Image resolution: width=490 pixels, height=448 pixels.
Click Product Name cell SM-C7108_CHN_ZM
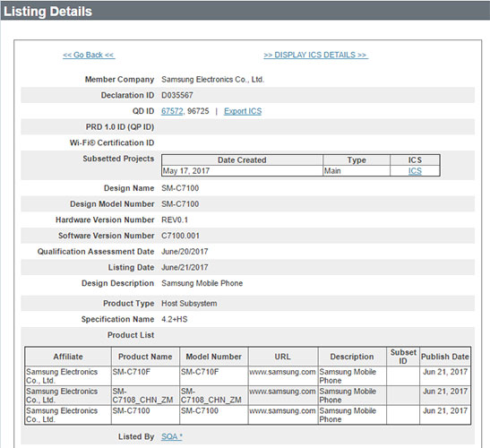tap(145, 395)
